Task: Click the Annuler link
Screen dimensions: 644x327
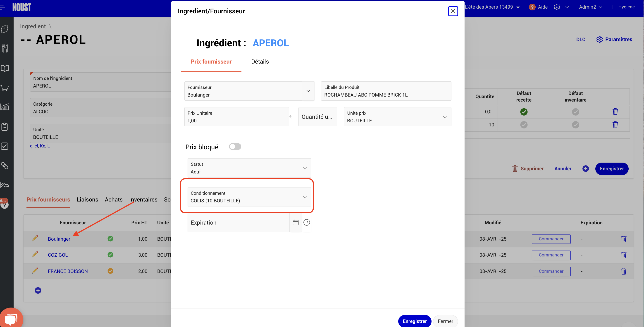Action: [x=563, y=169]
